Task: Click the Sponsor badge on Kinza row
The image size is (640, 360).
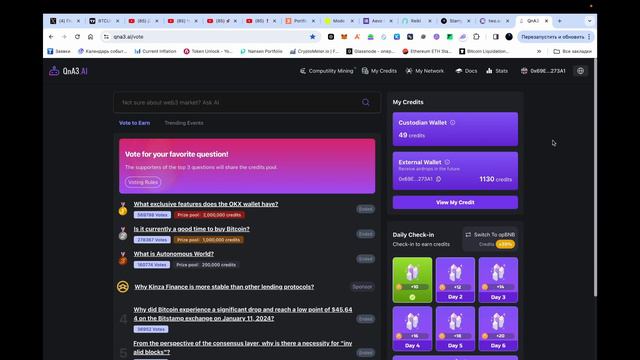Action: (x=362, y=287)
